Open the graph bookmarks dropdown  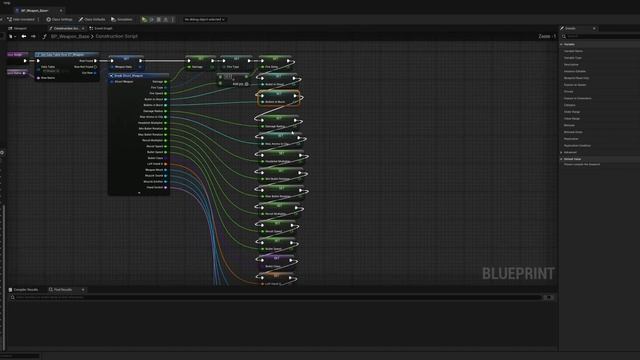point(12,36)
